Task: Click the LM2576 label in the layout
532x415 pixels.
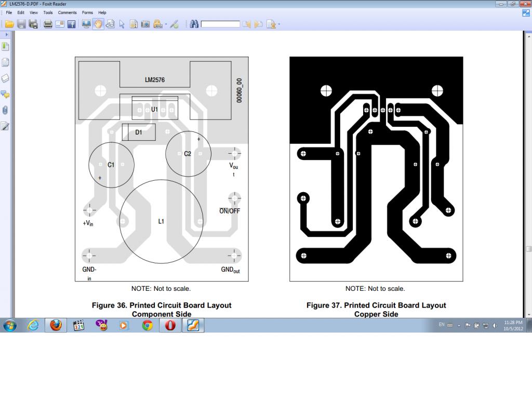Action: point(155,80)
